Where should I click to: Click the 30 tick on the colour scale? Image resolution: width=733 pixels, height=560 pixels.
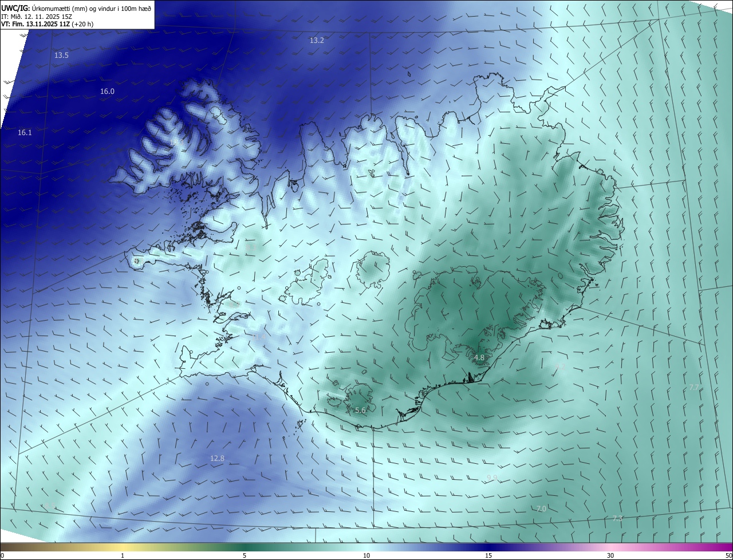point(610,555)
